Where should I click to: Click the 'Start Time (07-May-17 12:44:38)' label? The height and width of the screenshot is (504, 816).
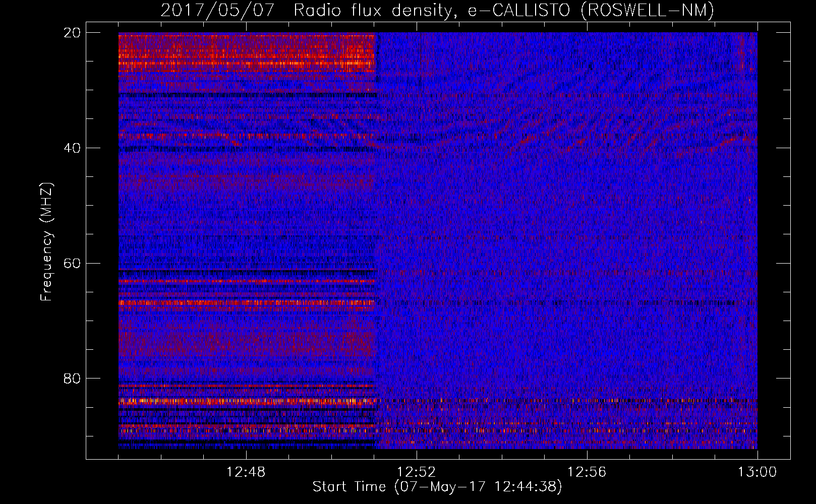click(437, 487)
